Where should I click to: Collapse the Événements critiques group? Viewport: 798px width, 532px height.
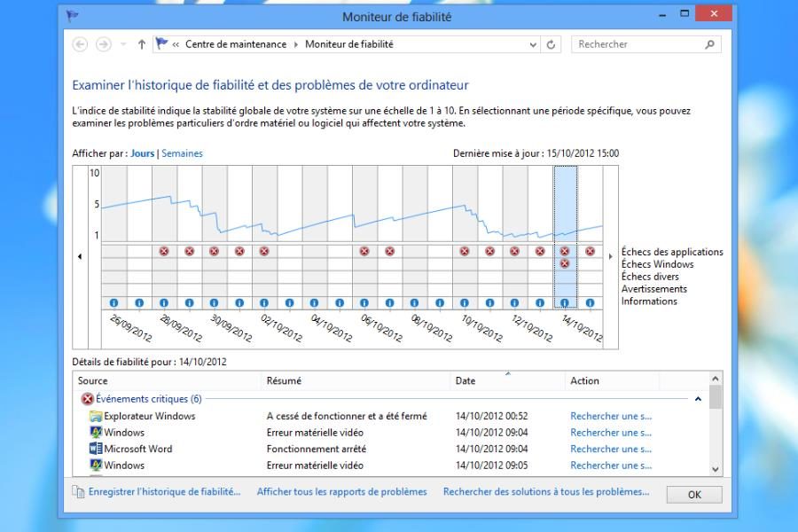coord(698,399)
